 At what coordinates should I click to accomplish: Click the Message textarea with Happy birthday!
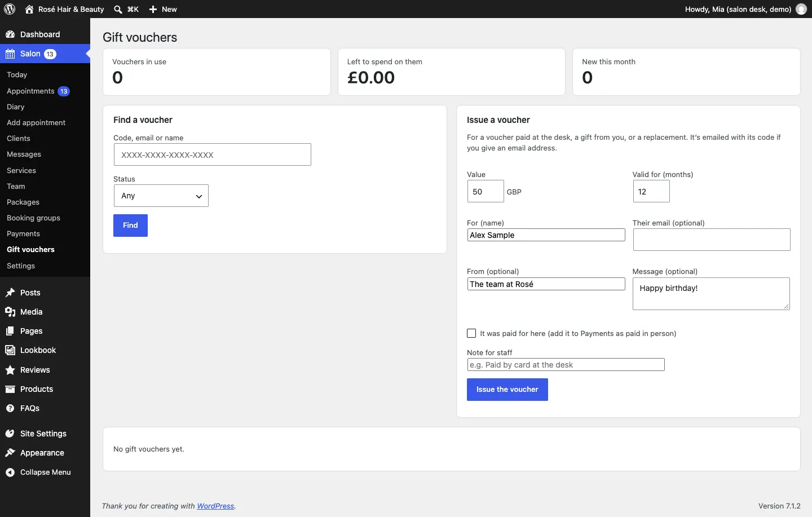[x=711, y=294]
